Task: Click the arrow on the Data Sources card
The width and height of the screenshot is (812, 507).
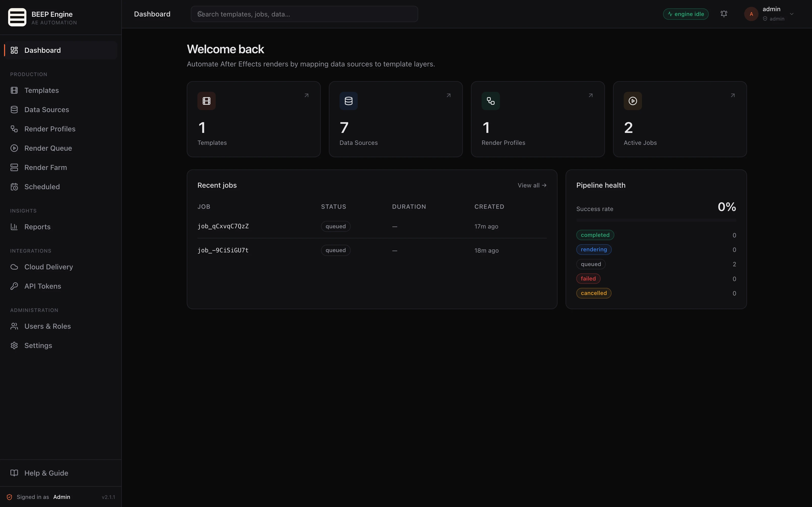Action: click(x=448, y=96)
